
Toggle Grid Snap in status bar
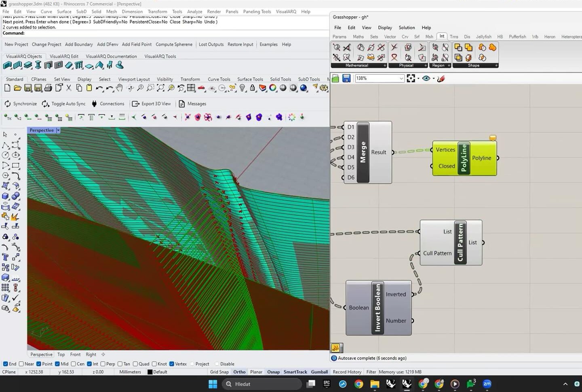219,372
